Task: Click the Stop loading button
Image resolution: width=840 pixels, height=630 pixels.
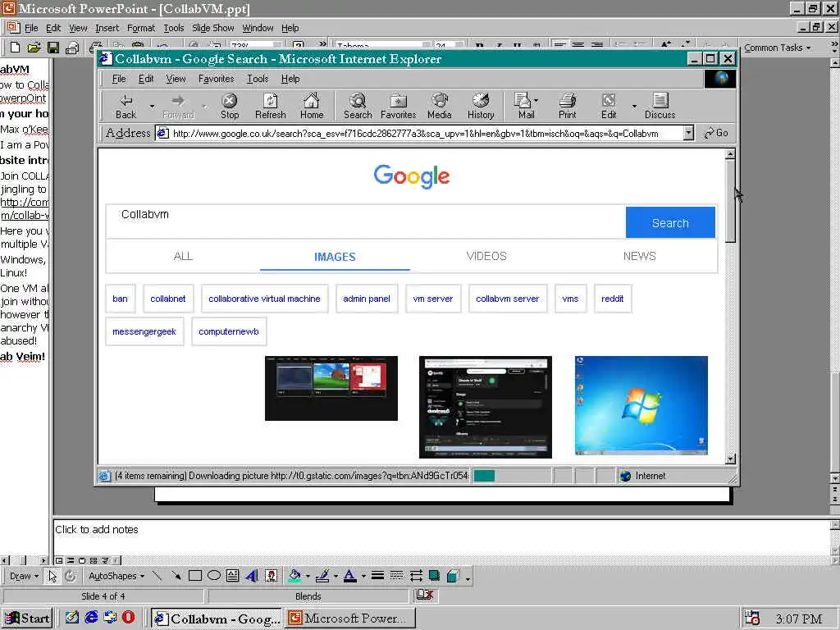Action: click(x=230, y=106)
